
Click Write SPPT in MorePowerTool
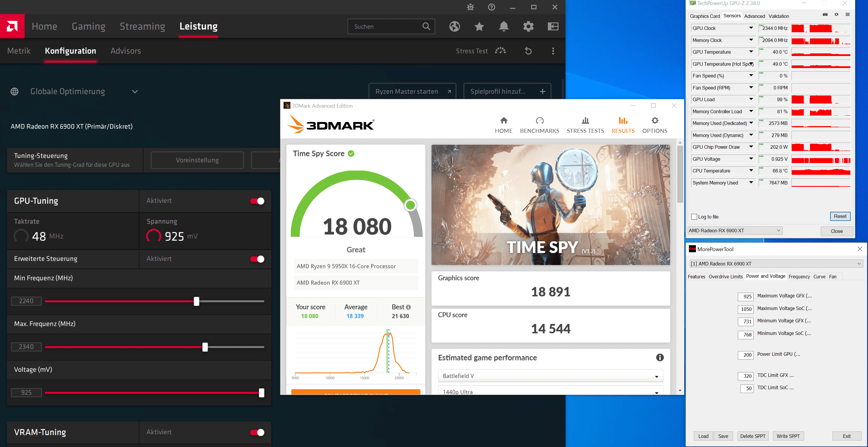point(788,436)
